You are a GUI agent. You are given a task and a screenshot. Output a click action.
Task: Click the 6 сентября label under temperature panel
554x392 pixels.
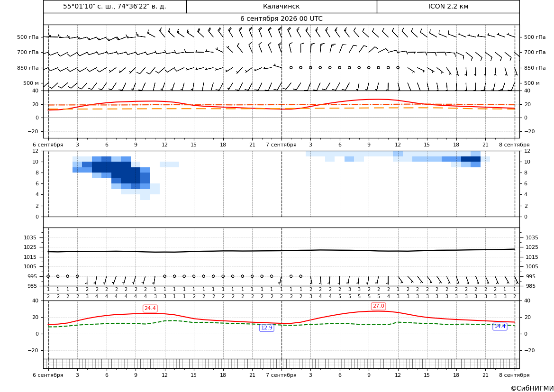pos(48,145)
